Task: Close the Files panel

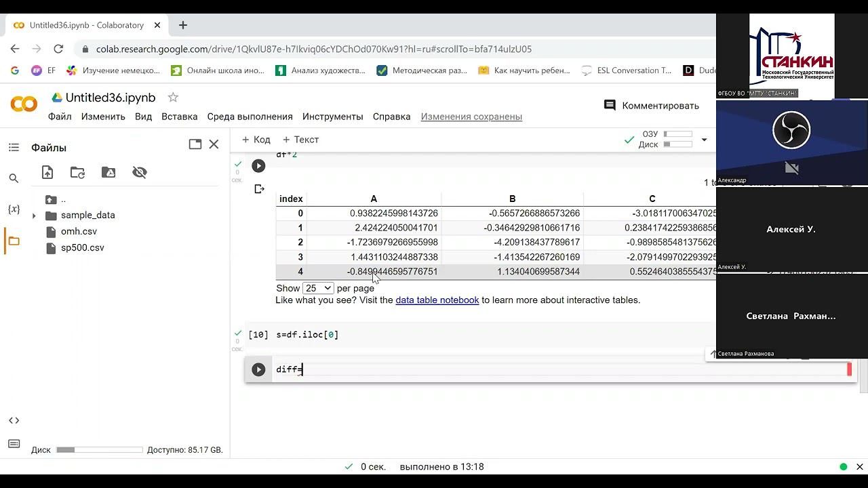Action: pos(214,144)
